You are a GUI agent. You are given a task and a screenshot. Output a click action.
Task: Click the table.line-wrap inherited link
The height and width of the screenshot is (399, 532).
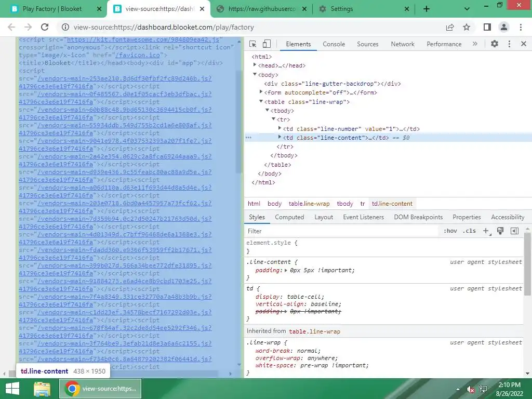314,331
